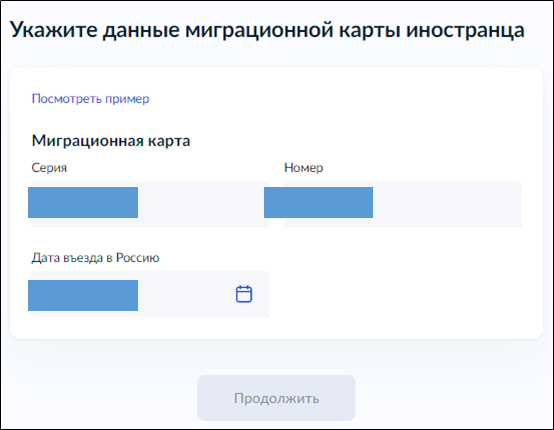
Task: Focus the Серия input field
Action: pos(150,204)
